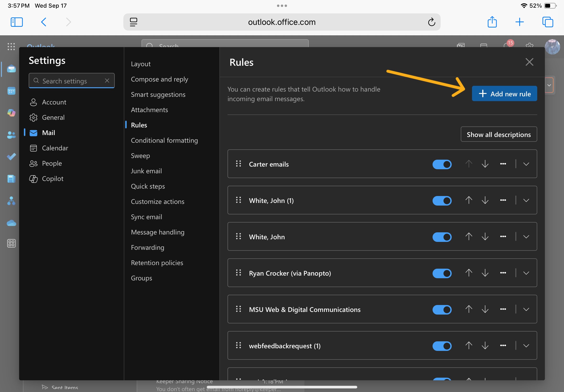Open the Forwarding settings page
The height and width of the screenshot is (392, 564).
[x=147, y=247]
